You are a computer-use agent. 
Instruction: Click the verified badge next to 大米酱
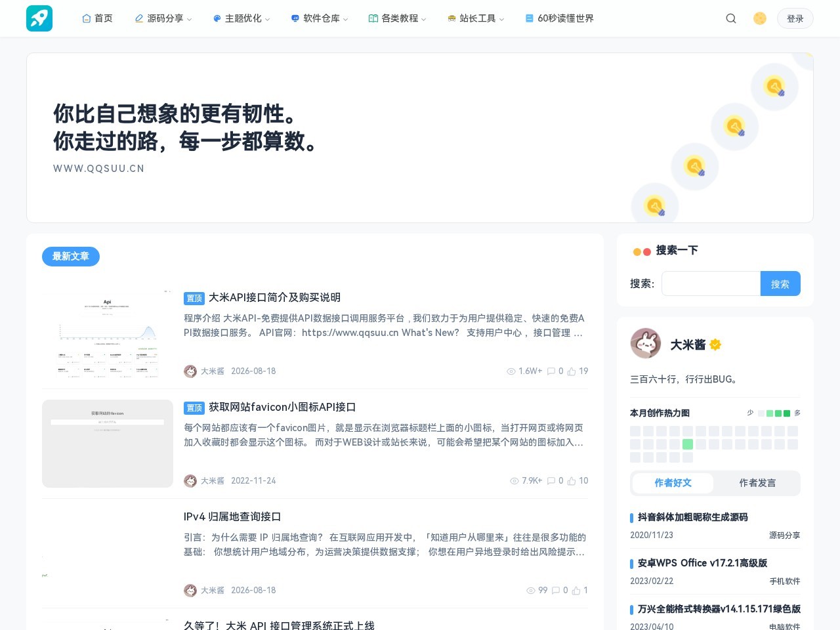(x=715, y=345)
